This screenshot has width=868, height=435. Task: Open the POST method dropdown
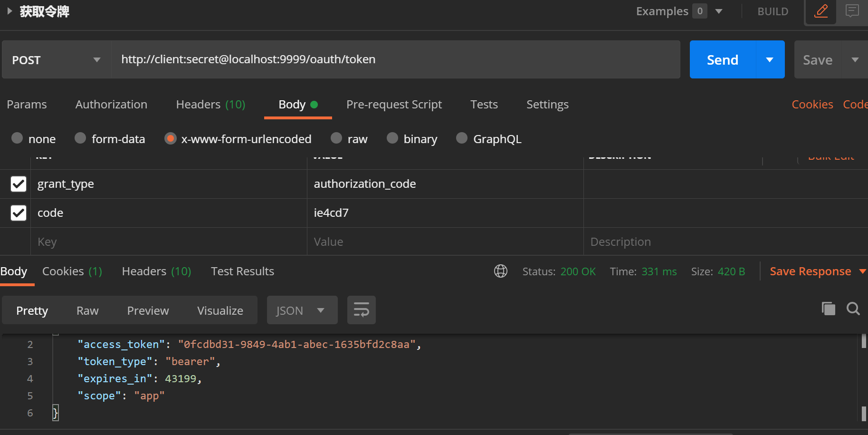(57, 60)
